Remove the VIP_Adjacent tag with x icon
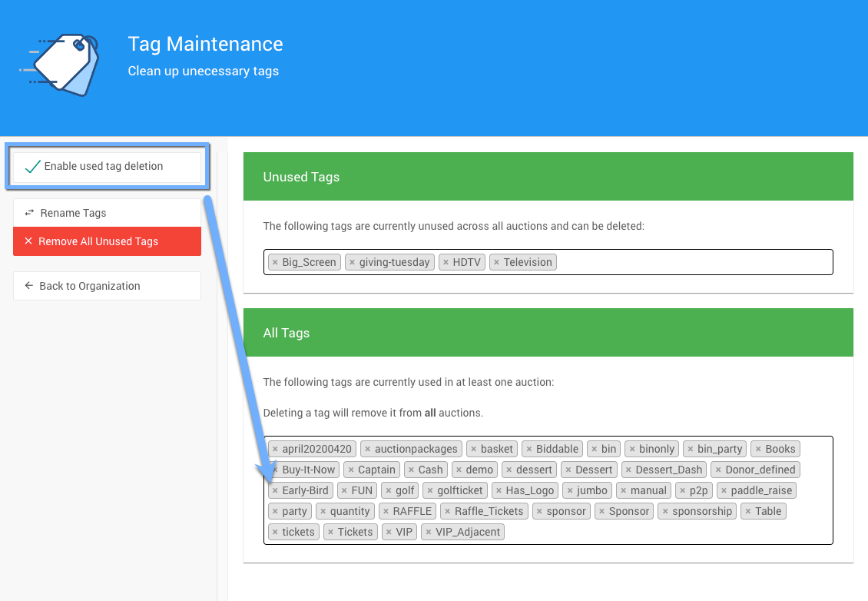The image size is (868, 601). click(429, 533)
